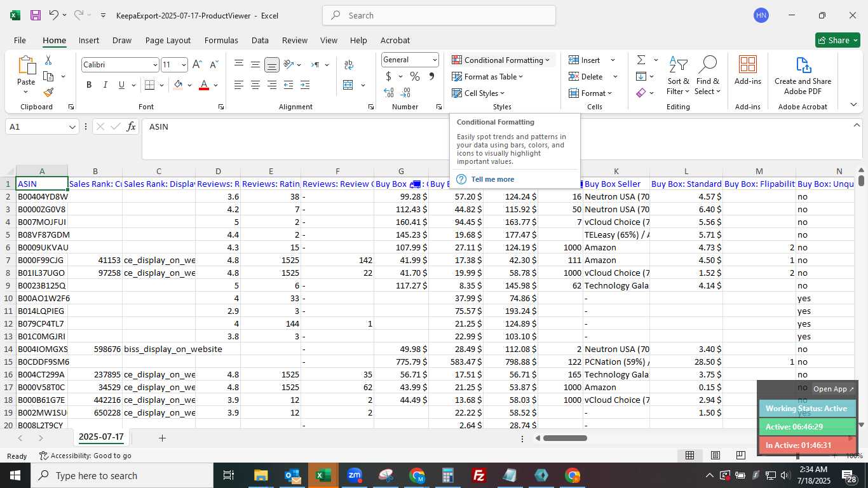Click the Clear eraser icon
This screenshot has width=868, height=488.
click(x=641, y=93)
